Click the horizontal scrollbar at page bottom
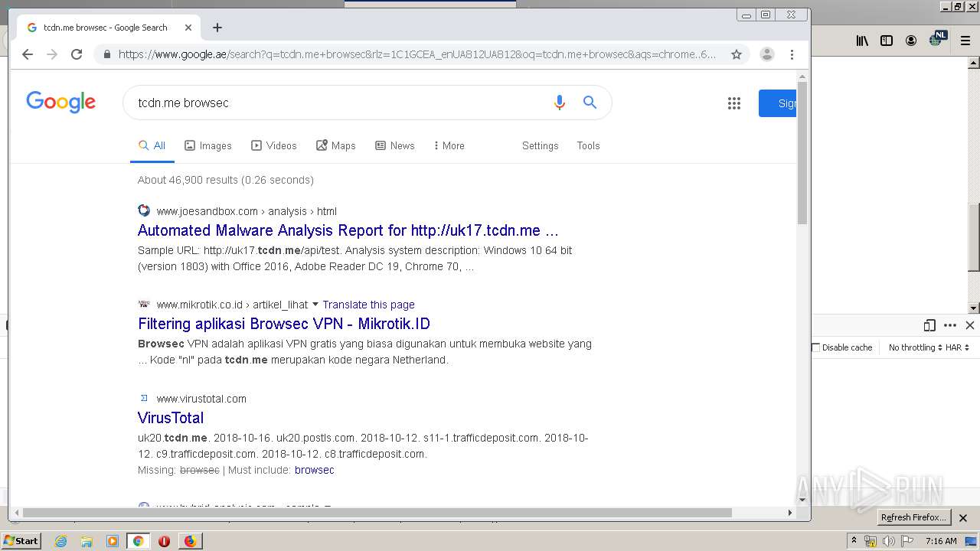Image resolution: width=980 pixels, height=551 pixels. tap(377, 513)
